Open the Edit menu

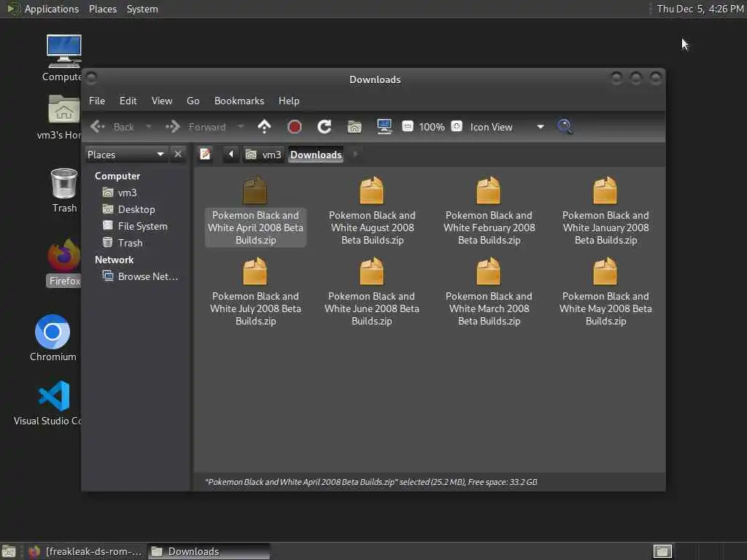click(128, 101)
